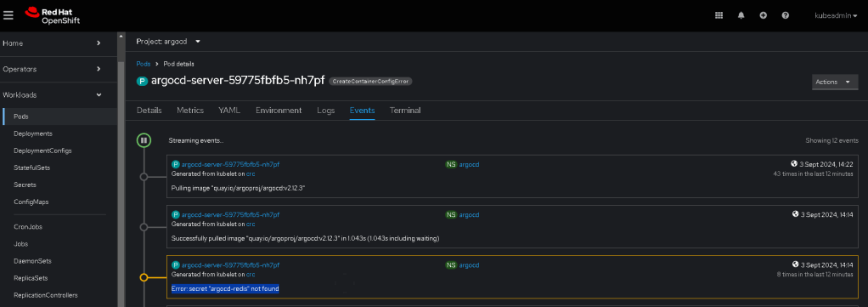View notifications bell
Viewport: 868px width, 307px height.
[741, 15]
